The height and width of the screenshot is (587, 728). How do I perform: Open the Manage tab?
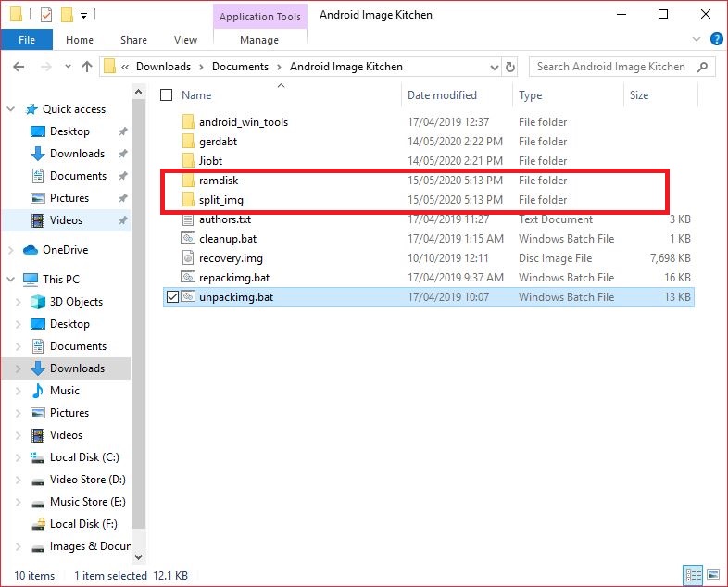click(259, 40)
